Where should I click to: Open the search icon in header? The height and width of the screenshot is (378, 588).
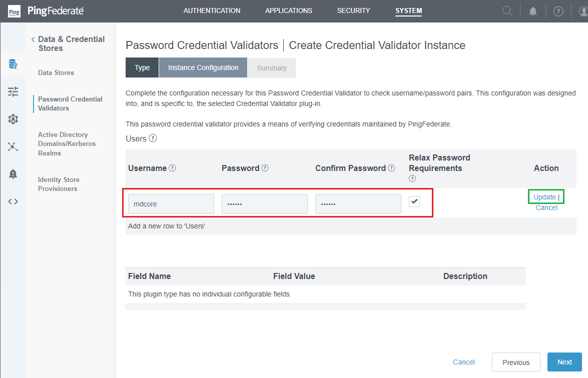click(507, 11)
